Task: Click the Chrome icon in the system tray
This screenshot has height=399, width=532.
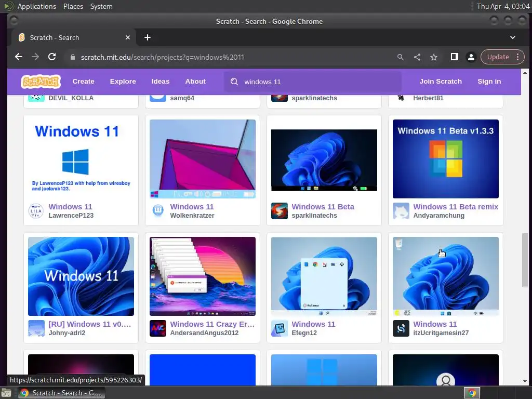Action: click(x=472, y=393)
